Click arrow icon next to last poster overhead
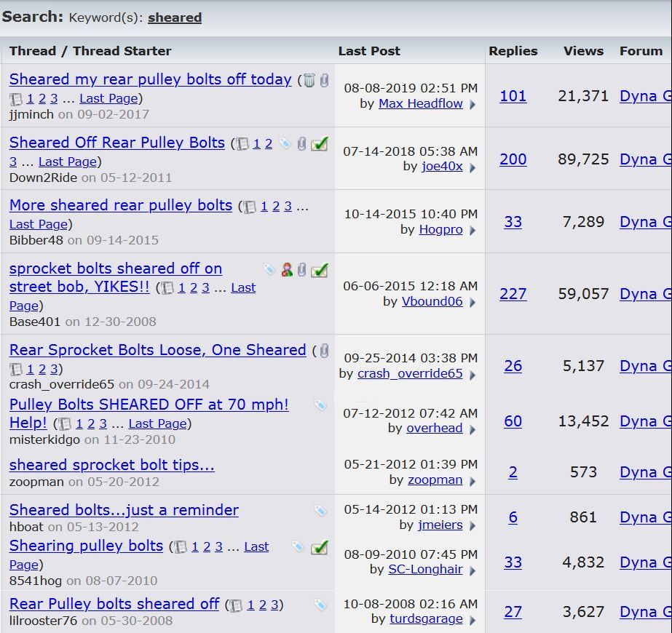 473,429
